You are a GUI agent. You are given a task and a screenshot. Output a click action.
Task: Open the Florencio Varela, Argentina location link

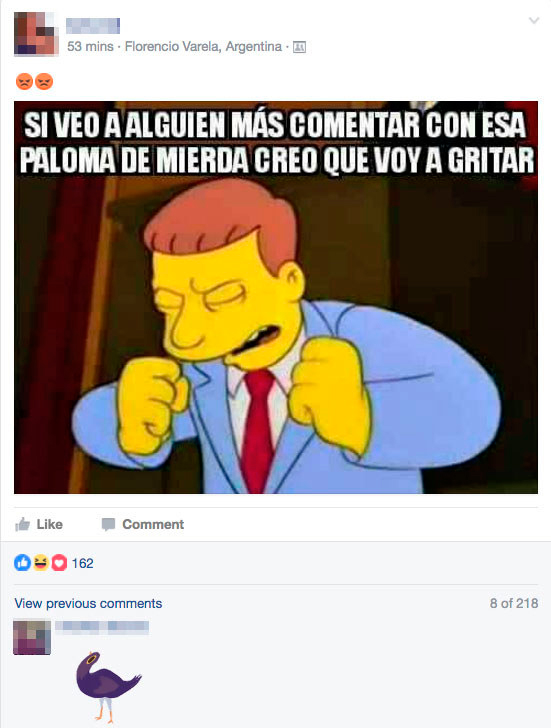(x=203, y=46)
